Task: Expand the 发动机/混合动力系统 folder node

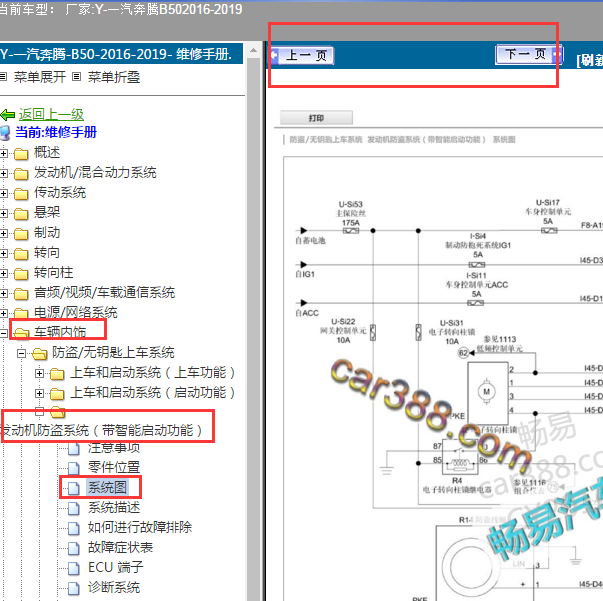Action: 4,173
